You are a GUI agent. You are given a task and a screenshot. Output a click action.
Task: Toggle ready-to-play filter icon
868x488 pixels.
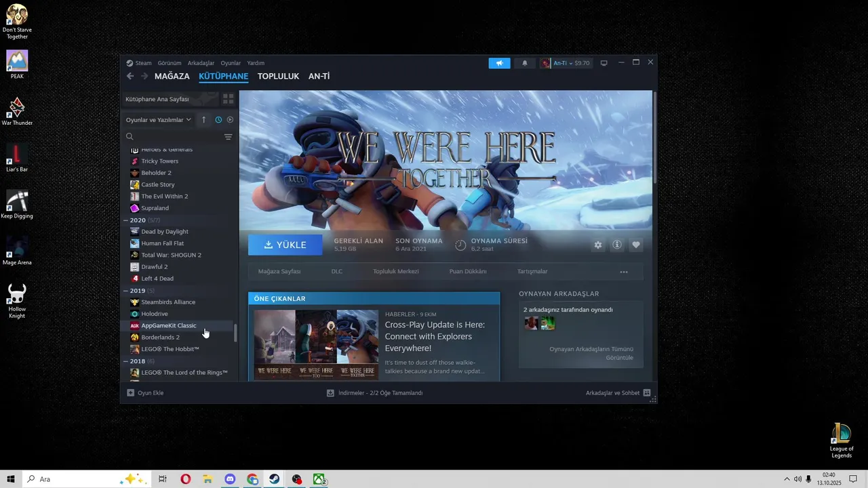[230, 119]
